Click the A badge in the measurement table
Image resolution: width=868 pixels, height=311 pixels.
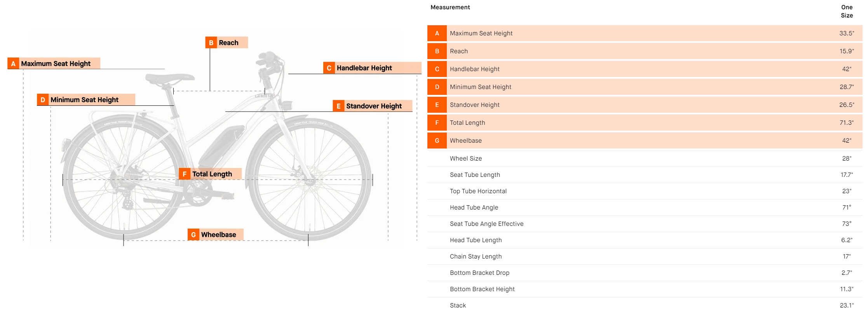tap(437, 33)
